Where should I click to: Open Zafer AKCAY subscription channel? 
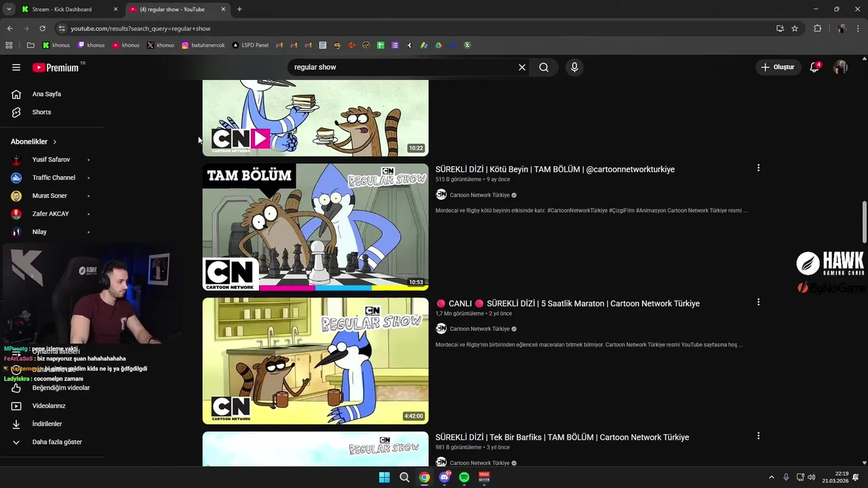coord(50,213)
